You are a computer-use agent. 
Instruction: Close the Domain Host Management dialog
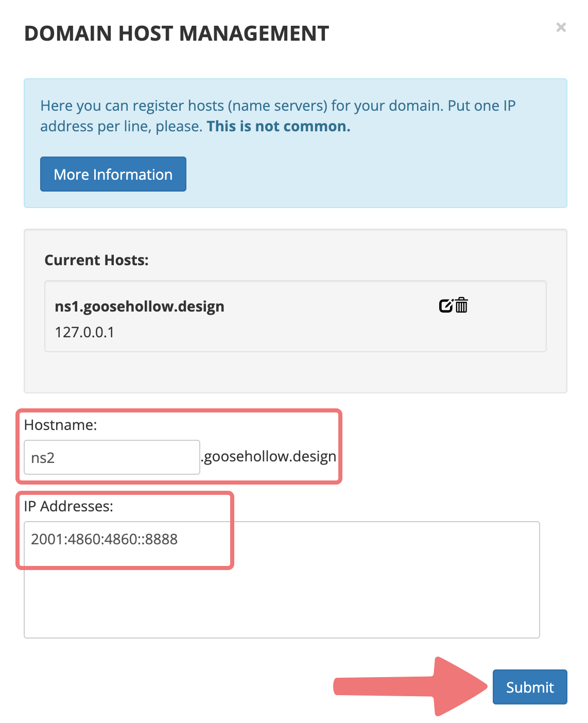coord(561,27)
